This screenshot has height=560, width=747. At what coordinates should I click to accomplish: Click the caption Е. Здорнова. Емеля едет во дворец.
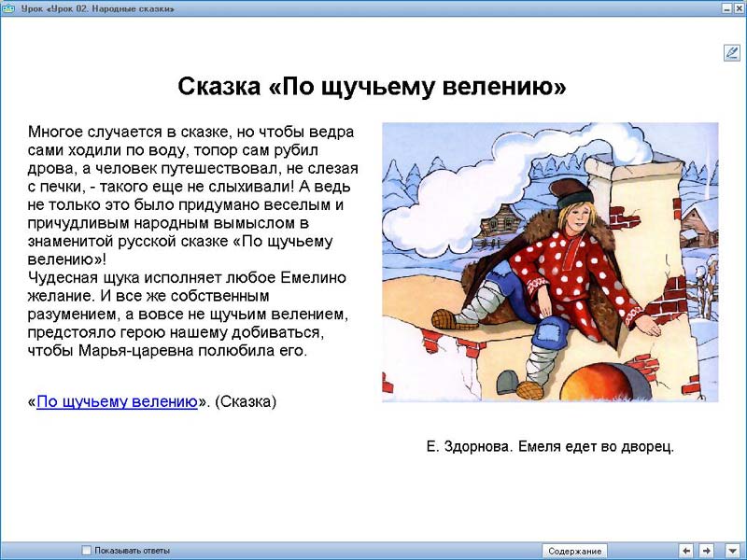coord(550,447)
